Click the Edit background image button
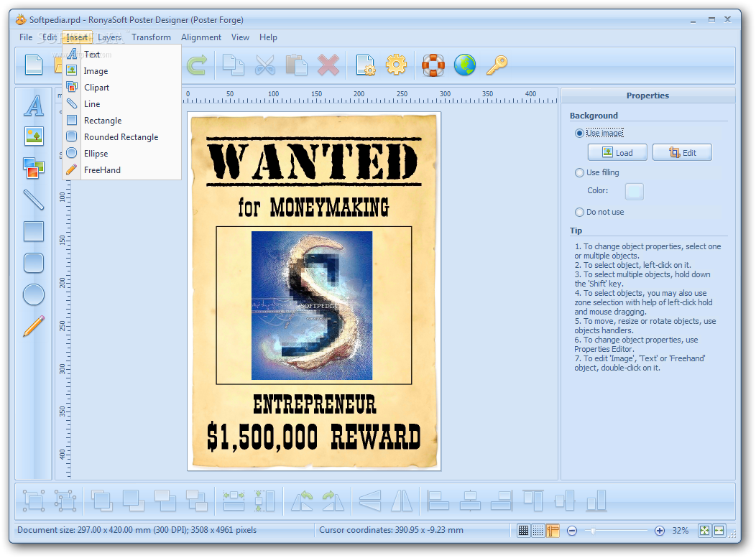The image size is (756, 558). (x=682, y=152)
